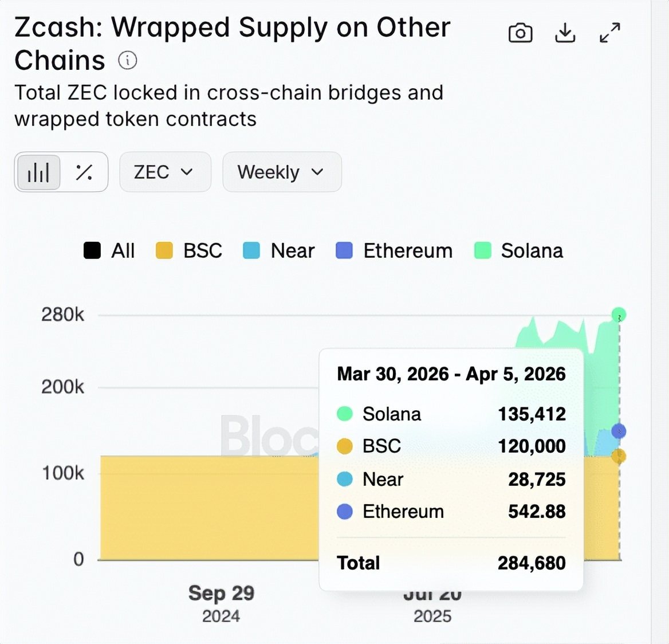Toggle the All series in legend
669x644 pixels.
click(x=109, y=251)
